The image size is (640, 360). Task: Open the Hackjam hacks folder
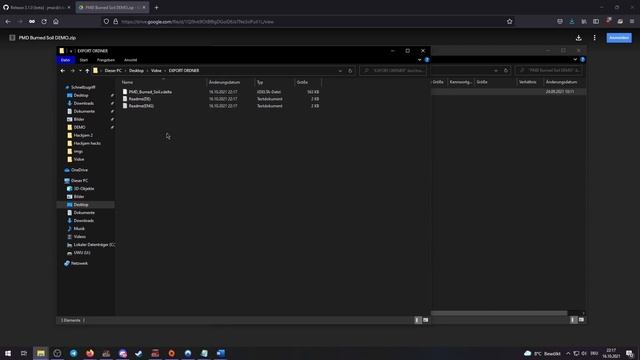87,143
